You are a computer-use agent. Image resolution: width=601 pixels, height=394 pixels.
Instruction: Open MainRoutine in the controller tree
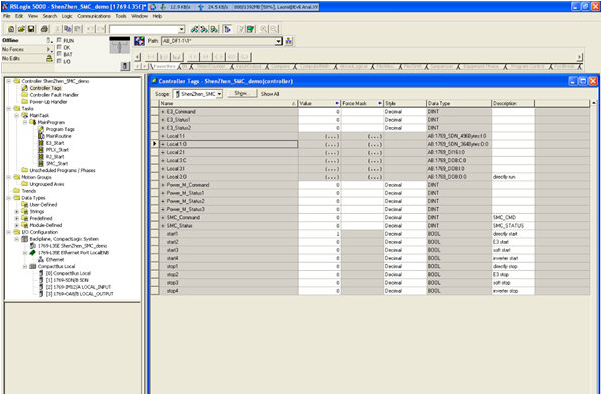(x=58, y=136)
